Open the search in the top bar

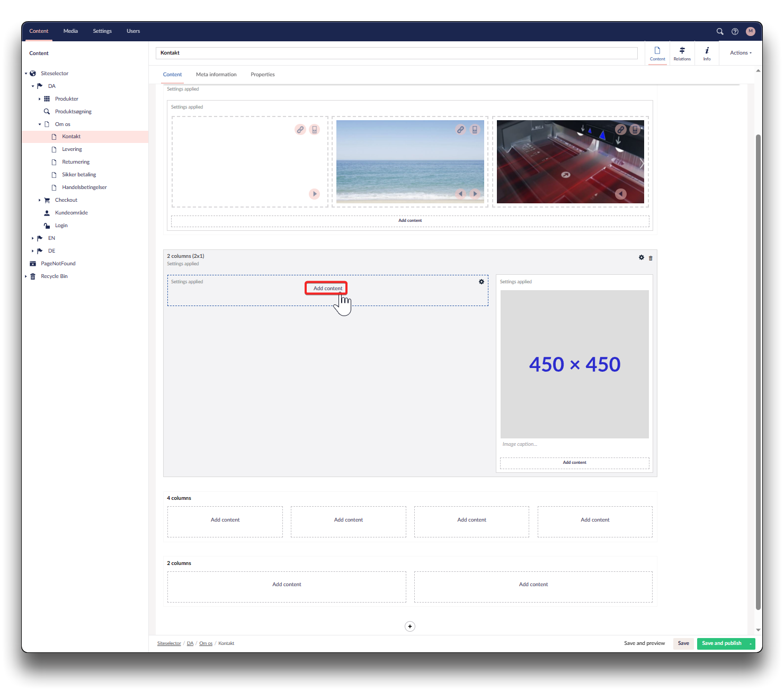point(720,31)
